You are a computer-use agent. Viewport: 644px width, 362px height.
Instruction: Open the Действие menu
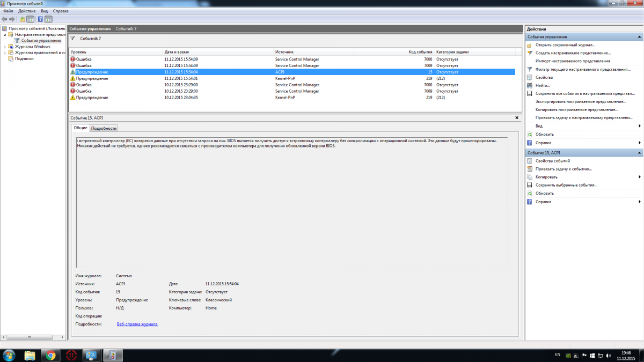pos(27,11)
